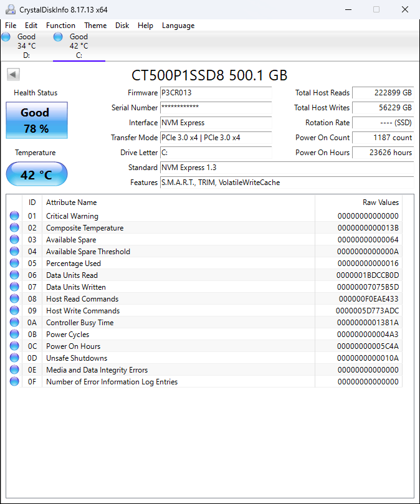Click the drive title CT500P1SSD8 500.1 GB
The width and height of the screenshot is (420, 504).
(209, 75)
